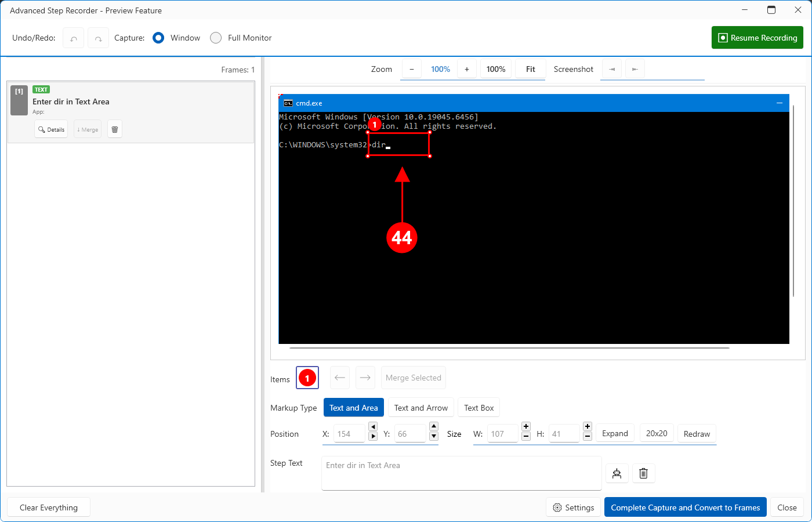Click the Undo arrow icon
This screenshot has height=522, width=812.
tap(73, 38)
